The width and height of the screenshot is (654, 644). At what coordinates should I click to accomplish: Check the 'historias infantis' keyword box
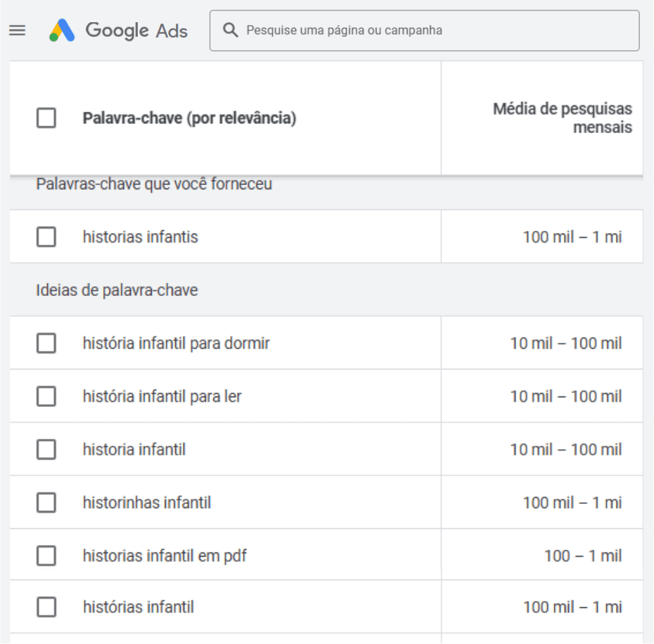(x=46, y=237)
